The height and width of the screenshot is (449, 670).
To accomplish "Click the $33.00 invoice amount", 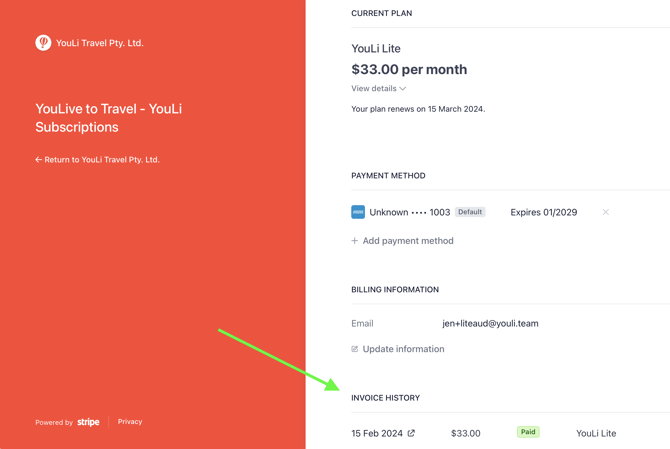I will [x=465, y=433].
